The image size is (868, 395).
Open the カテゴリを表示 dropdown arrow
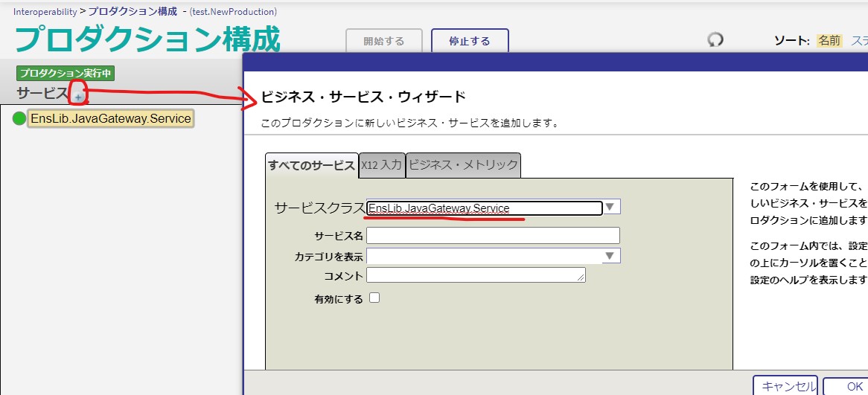(x=611, y=256)
